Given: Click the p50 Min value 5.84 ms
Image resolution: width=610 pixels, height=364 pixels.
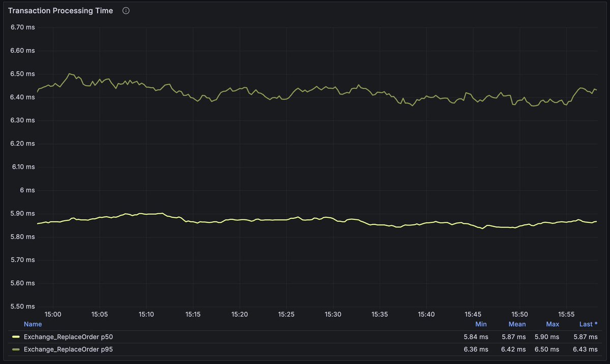Looking at the screenshot, I should [x=476, y=337].
